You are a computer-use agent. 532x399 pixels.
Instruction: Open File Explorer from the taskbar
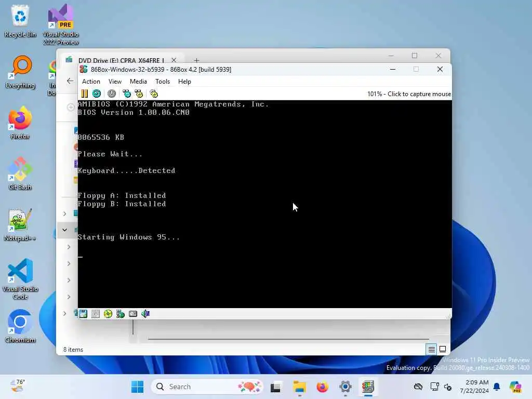pyautogui.click(x=299, y=387)
